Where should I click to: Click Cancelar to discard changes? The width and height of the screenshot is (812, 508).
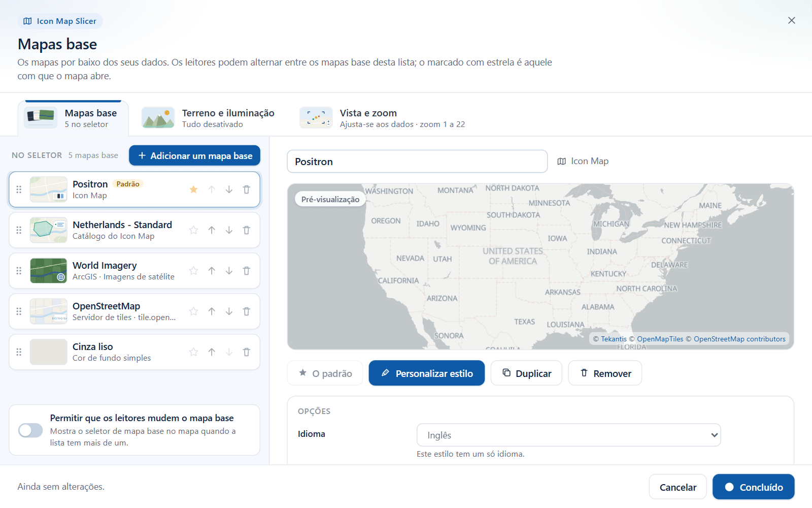pyautogui.click(x=678, y=487)
